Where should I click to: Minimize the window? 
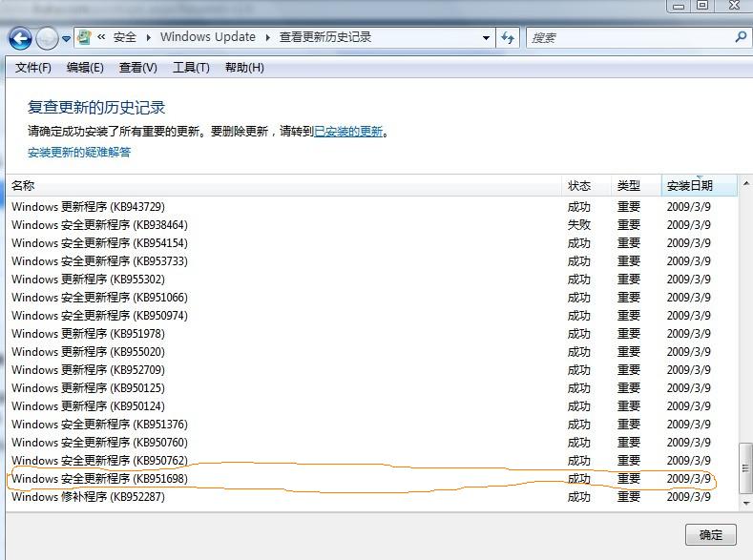tap(679, 6)
